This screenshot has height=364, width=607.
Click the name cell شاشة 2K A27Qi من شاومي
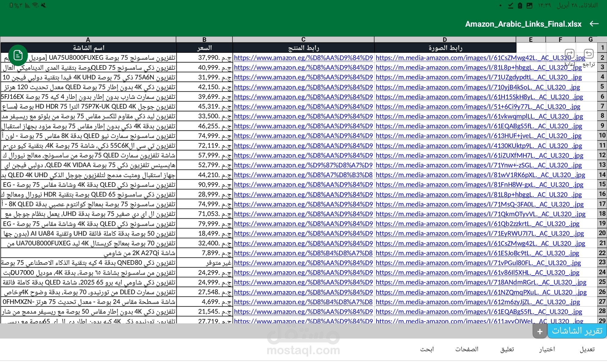point(89,253)
